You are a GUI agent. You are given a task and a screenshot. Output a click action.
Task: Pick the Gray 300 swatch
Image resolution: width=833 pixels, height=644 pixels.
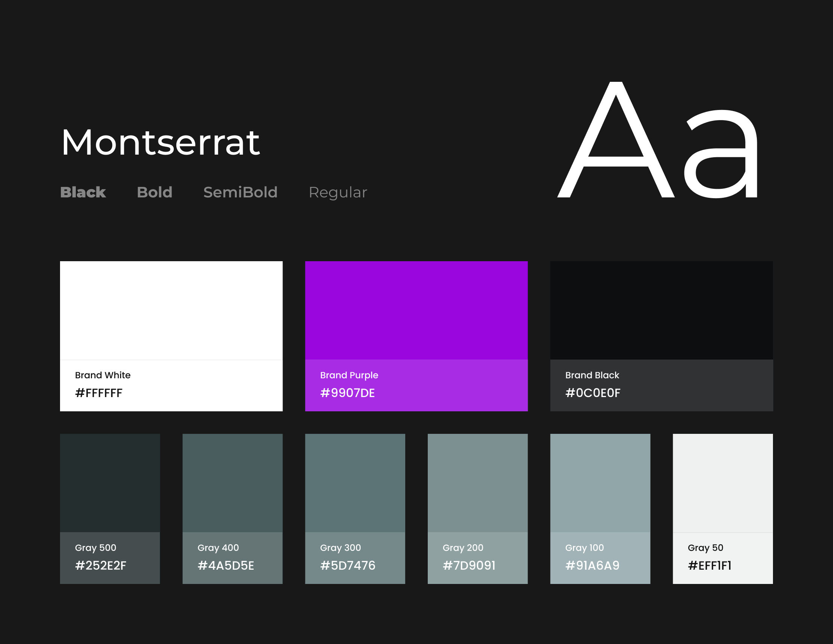[x=355, y=483]
